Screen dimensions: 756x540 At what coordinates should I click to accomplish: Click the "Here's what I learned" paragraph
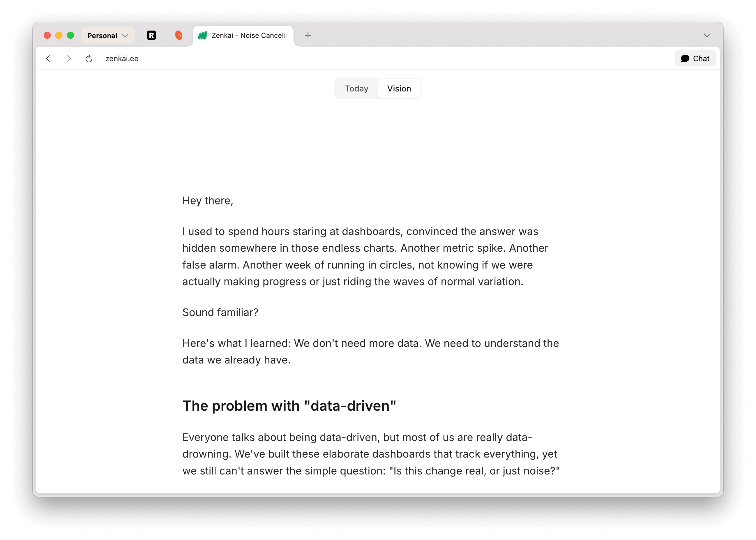pos(370,352)
